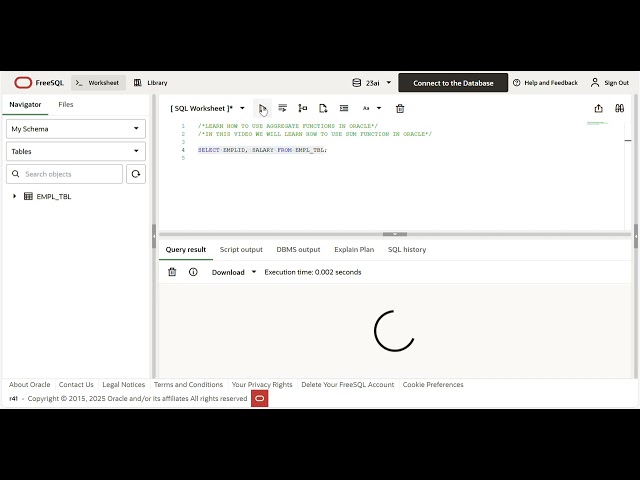
Task: Run the statement with the play icon
Action: click(x=262, y=109)
